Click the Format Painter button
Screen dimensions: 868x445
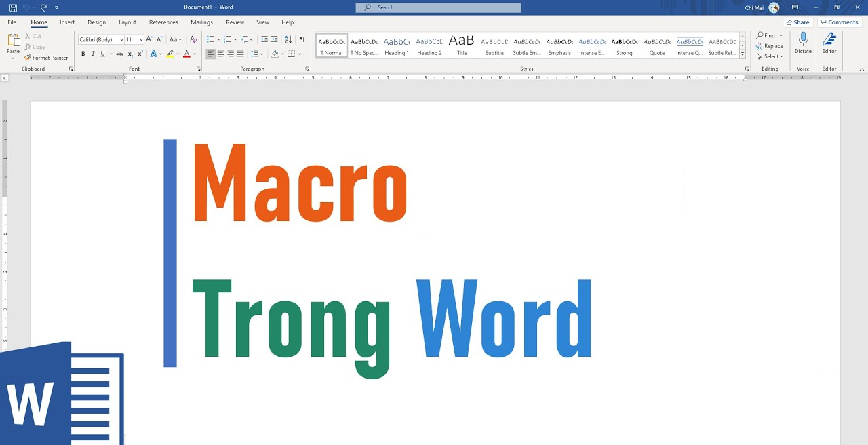click(x=46, y=58)
